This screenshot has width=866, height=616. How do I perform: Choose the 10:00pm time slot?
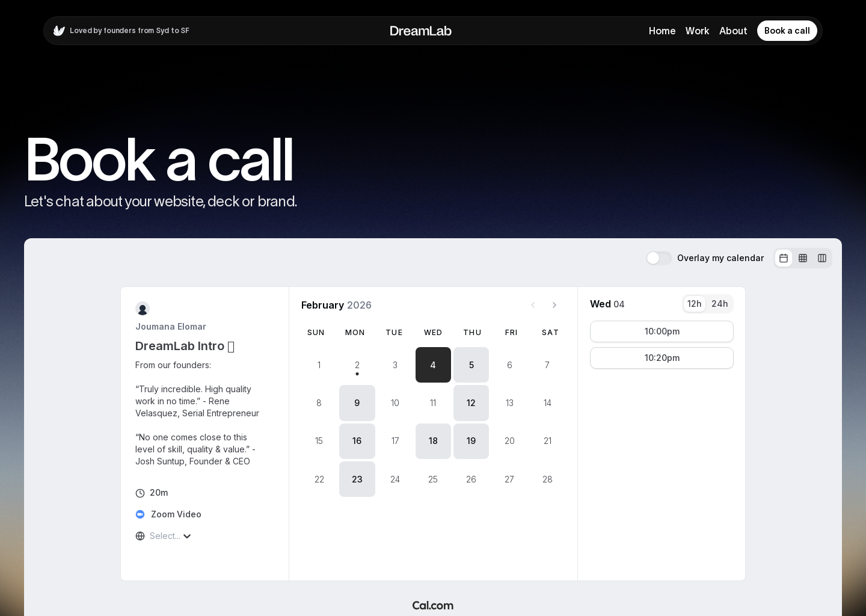click(x=662, y=331)
